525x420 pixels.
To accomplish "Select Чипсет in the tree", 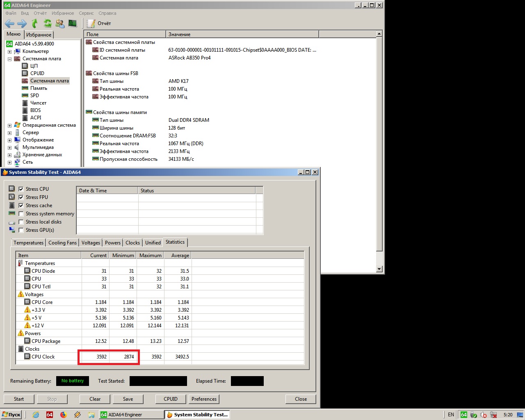I will [x=38, y=103].
